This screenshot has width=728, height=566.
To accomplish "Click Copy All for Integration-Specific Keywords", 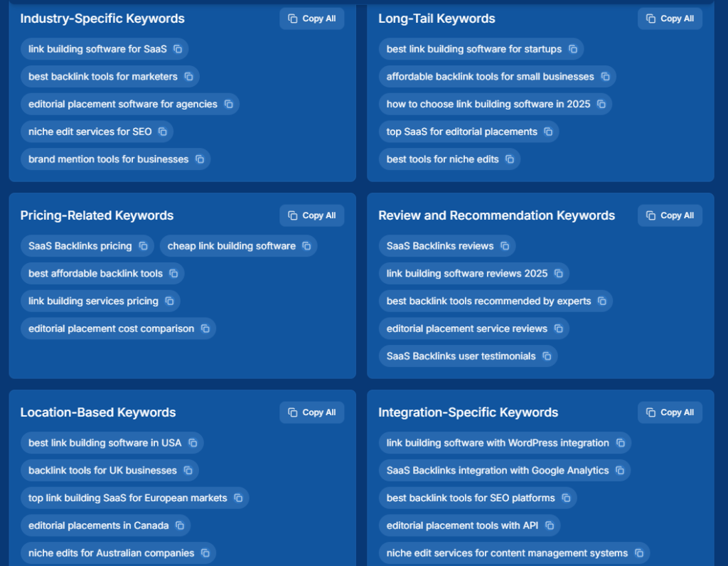I will pyautogui.click(x=669, y=412).
